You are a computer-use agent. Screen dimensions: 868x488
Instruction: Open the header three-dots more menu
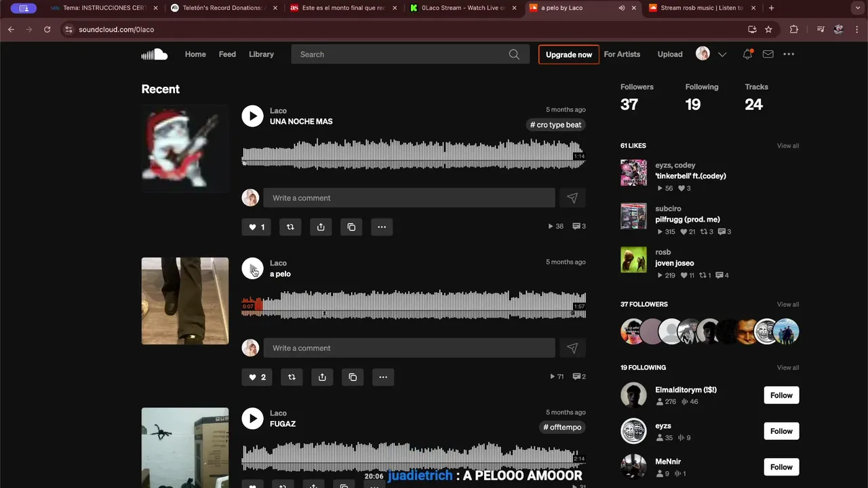click(789, 54)
